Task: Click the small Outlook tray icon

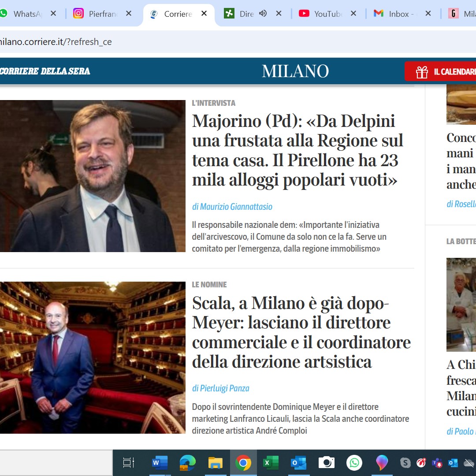Action: click(453, 463)
